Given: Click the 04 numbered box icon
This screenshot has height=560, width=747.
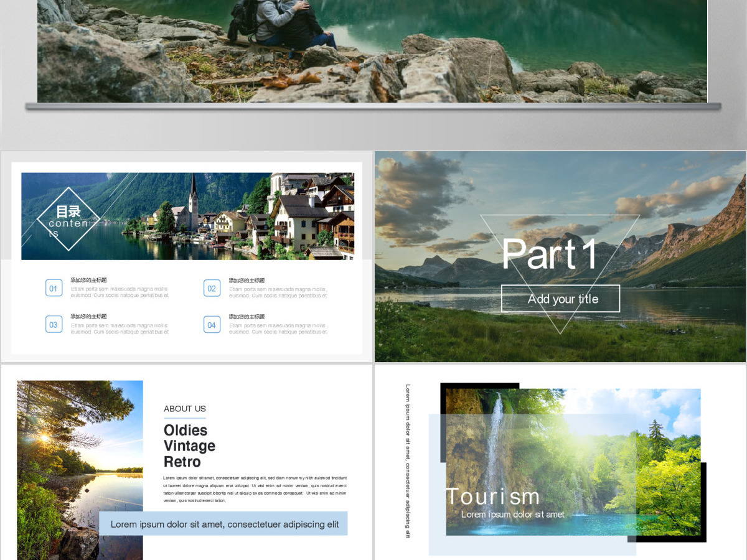Looking at the screenshot, I should (x=212, y=324).
